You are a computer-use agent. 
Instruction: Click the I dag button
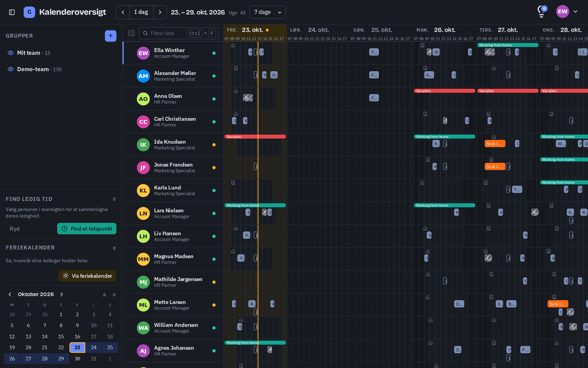(x=141, y=12)
